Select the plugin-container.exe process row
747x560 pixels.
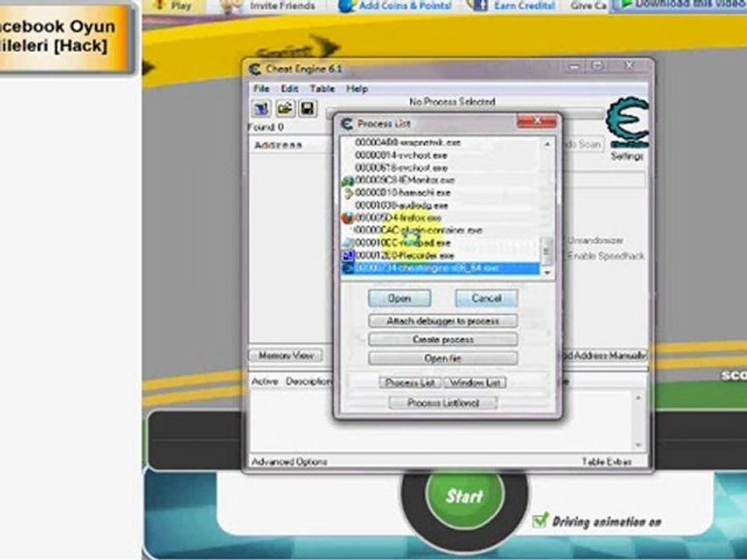point(441,230)
